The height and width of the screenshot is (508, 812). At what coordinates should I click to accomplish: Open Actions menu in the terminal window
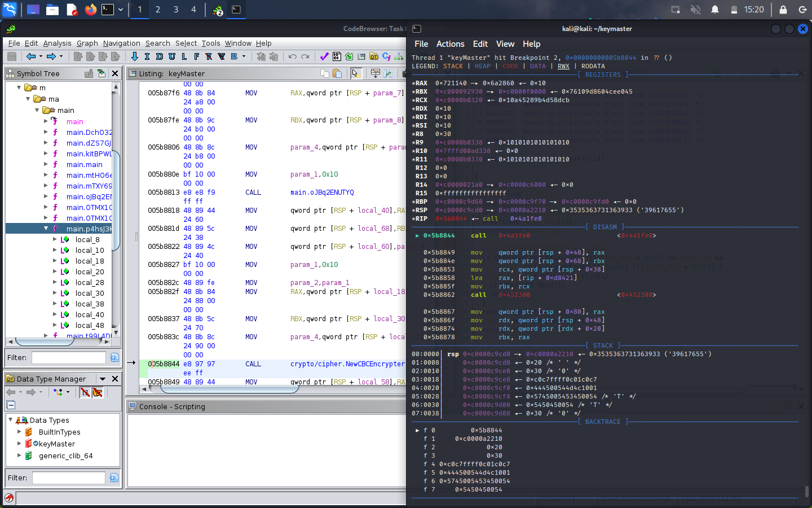451,44
